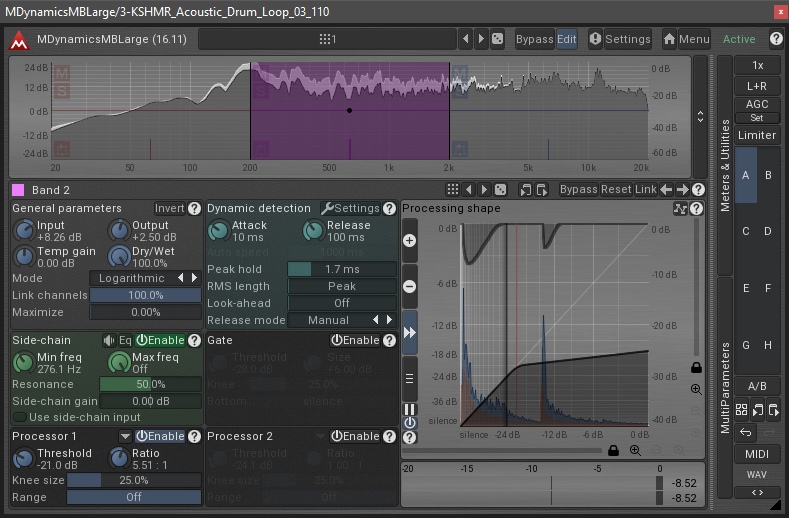Move Band 2 left with the arrow icon

(x=666, y=190)
